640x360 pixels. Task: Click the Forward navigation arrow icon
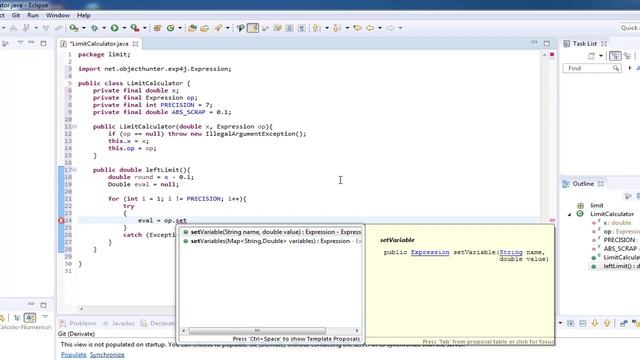tap(390, 28)
